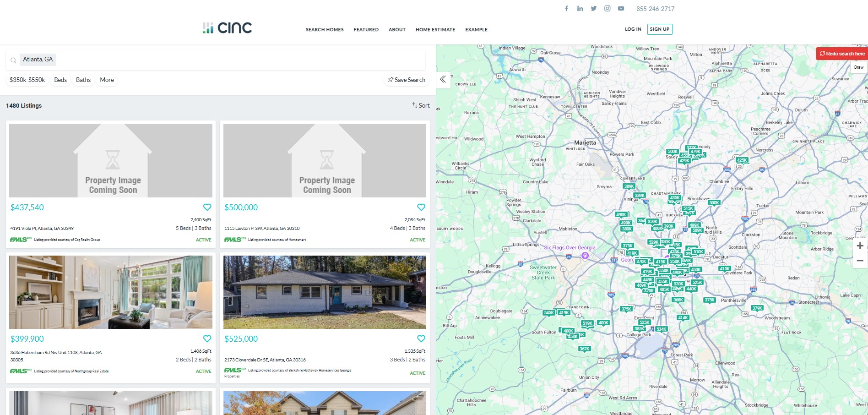
Task: Open the Instagram social icon
Action: tap(608, 8)
